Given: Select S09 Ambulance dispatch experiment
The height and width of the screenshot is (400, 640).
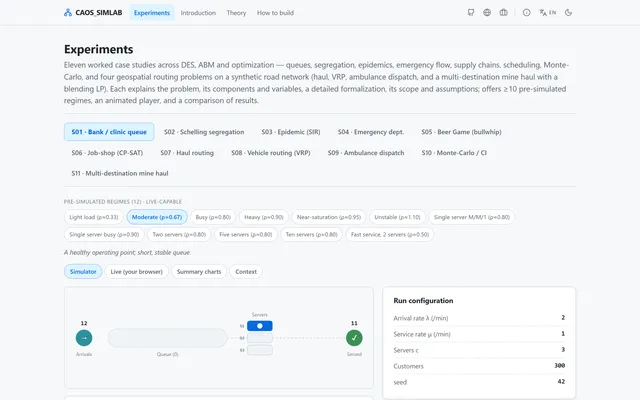Looking at the screenshot, I should [366, 153].
